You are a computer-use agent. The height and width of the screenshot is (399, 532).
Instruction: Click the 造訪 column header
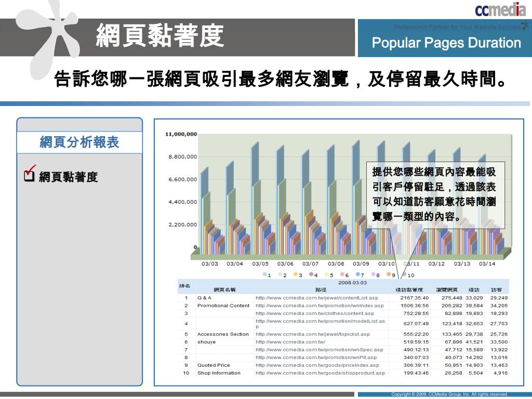click(474, 290)
